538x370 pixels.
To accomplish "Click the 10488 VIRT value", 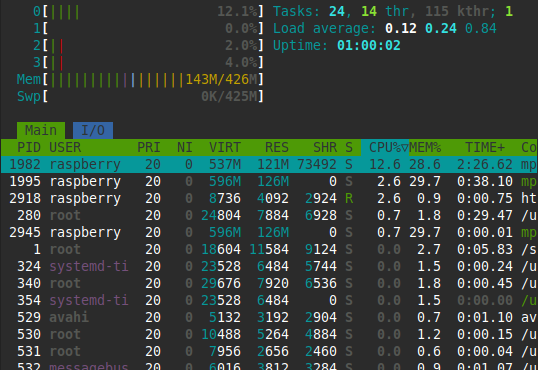I will tap(221, 334).
